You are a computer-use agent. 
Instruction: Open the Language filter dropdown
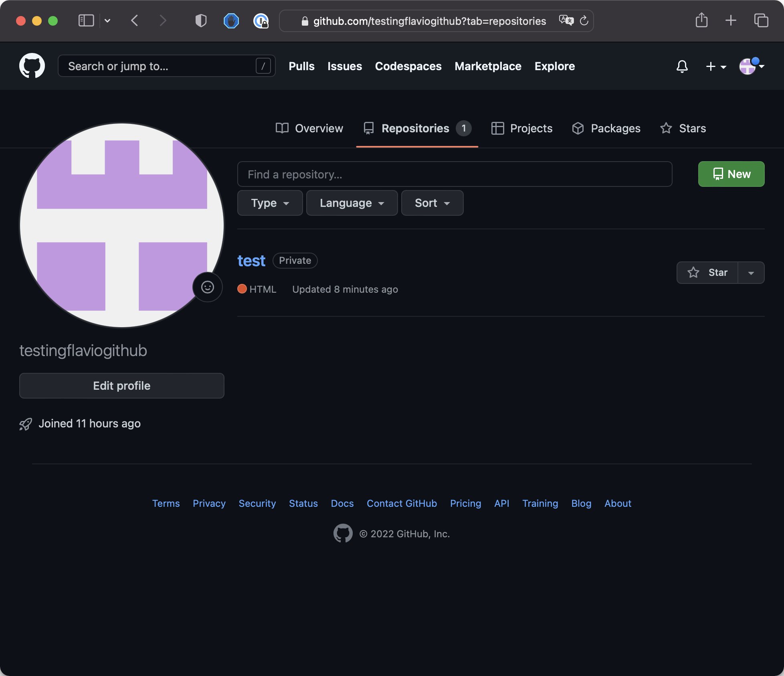[x=352, y=203]
